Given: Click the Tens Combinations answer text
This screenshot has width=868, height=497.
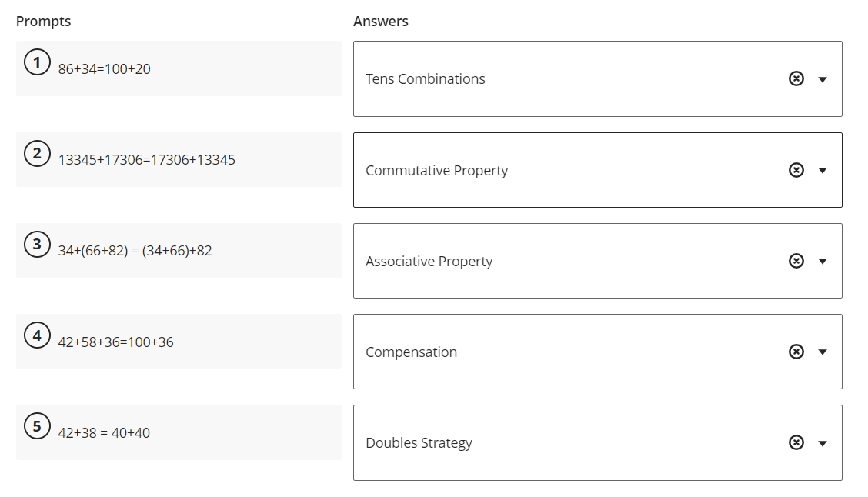Looking at the screenshot, I should tap(425, 79).
